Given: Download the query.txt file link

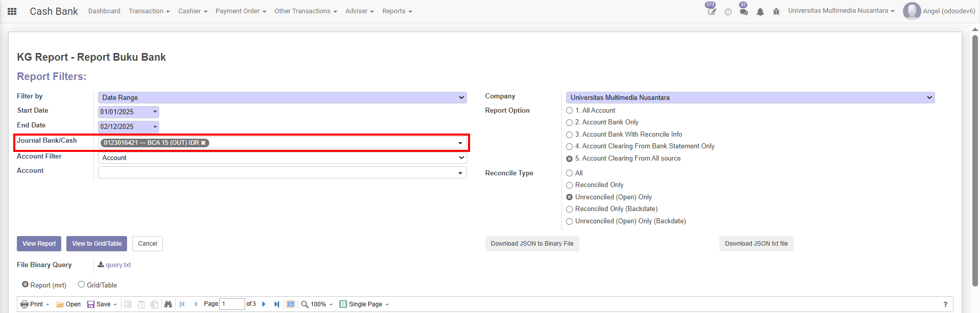Looking at the screenshot, I should [118, 265].
